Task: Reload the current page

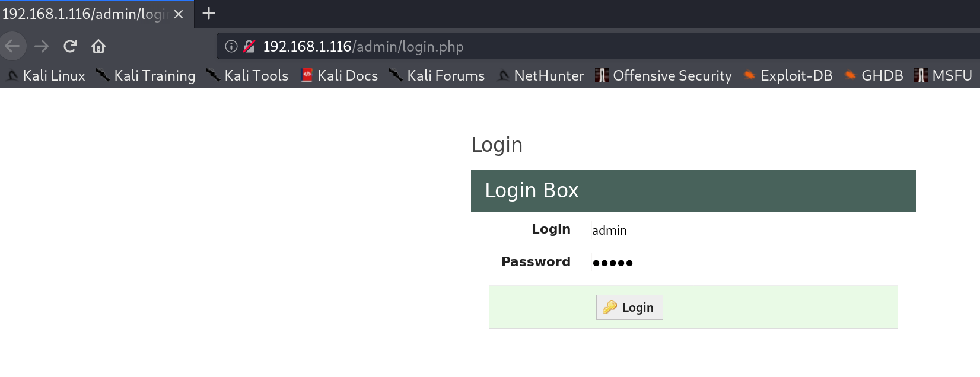Action: pyautogui.click(x=70, y=46)
